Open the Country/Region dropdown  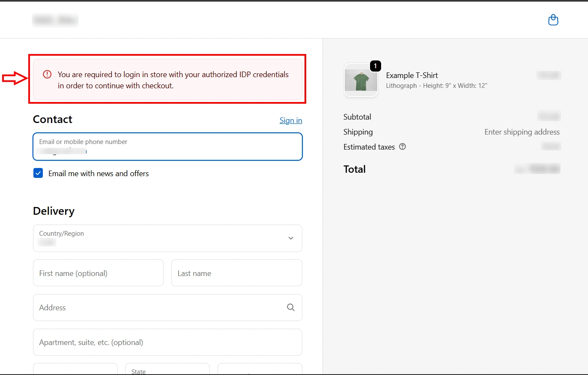click(x=167, y=238)
